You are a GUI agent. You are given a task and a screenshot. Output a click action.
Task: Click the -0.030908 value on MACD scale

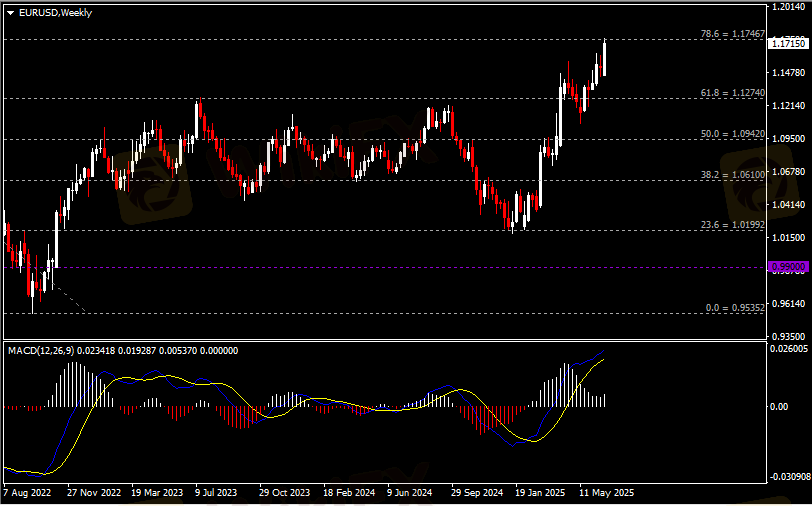(x=790, y=476)
